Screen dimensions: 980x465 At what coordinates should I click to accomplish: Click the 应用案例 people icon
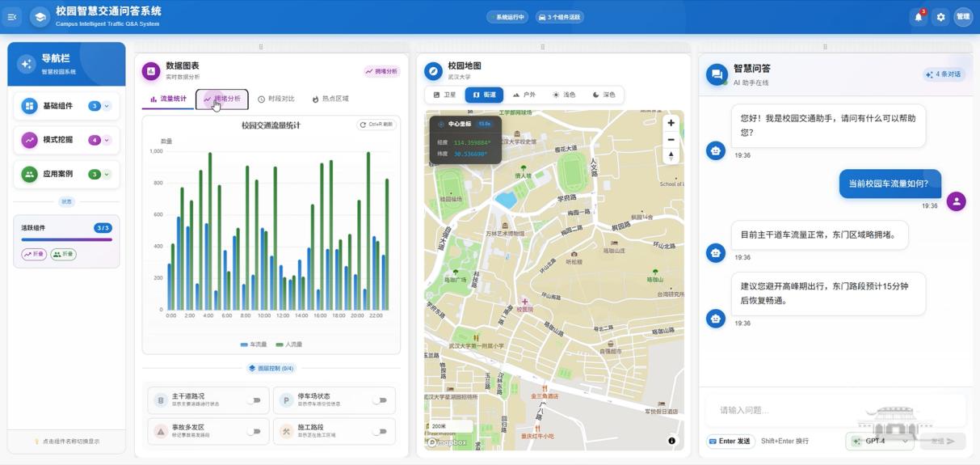pyautogui.click(x=30, y=174)
